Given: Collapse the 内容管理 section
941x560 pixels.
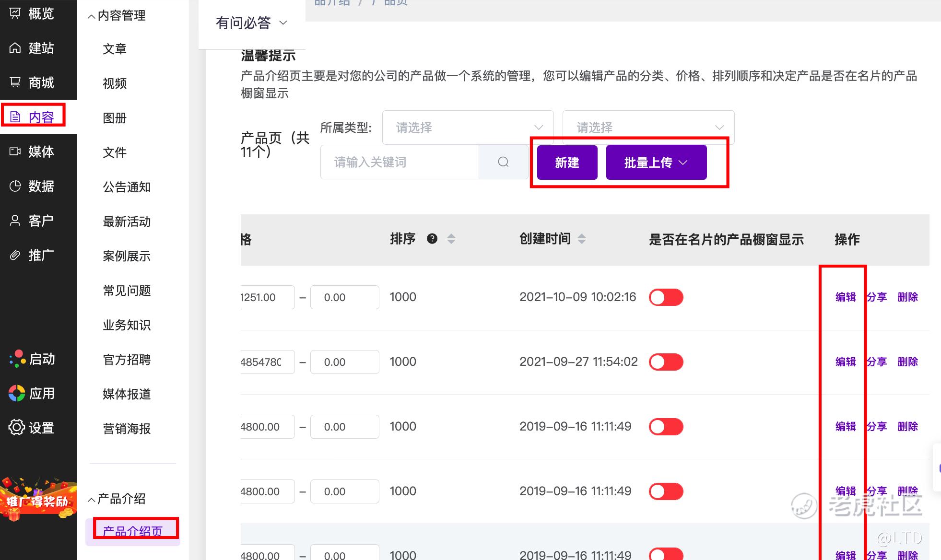Looking at the screenshot, I should (x=117, y=16).
